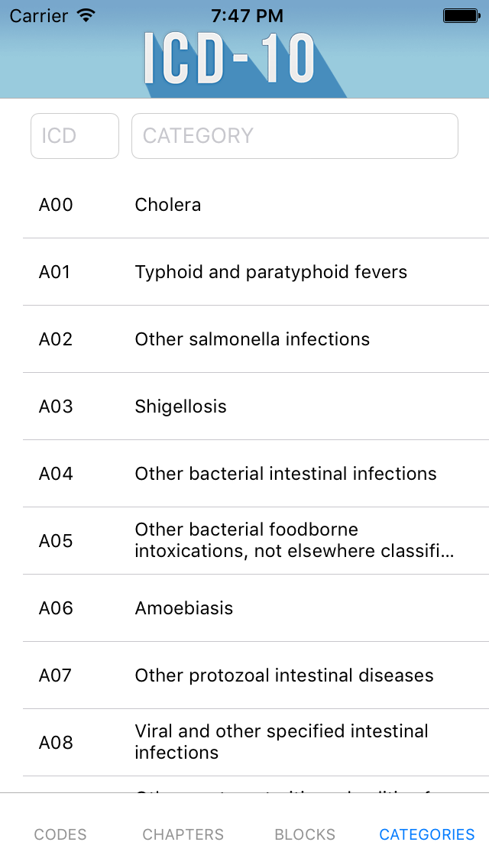Select the CATEGORIES tab
Screen dimensions: 489x868
coord(427,834)
